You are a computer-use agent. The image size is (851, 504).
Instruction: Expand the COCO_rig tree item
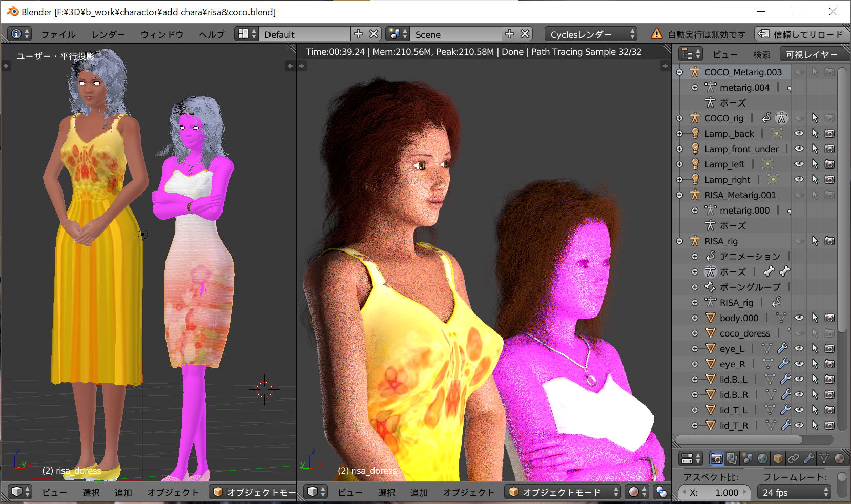coord(679,118)
